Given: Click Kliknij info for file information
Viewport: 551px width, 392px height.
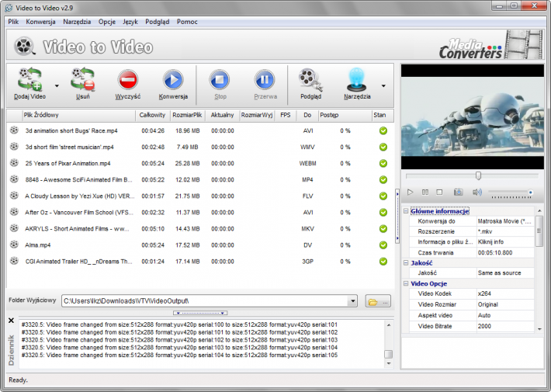Looking at the screenshot, I should (504, 242).
